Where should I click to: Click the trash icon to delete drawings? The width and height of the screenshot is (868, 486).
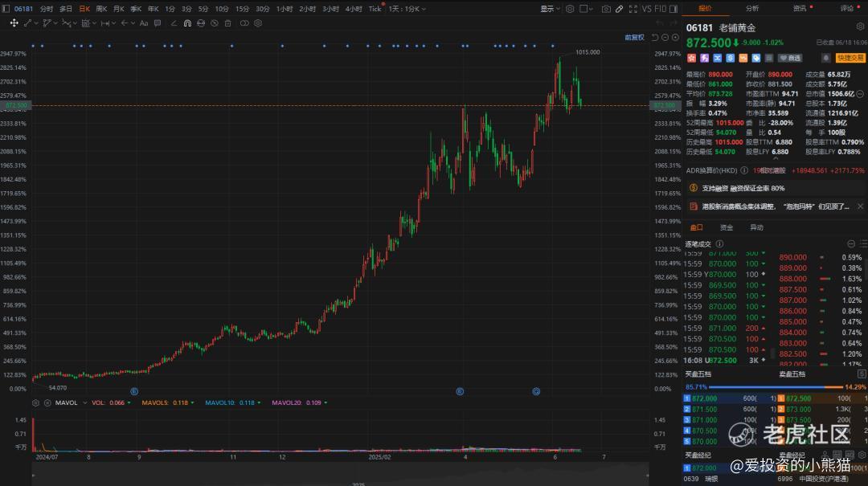pyautogui.click(x=227, y=23)
